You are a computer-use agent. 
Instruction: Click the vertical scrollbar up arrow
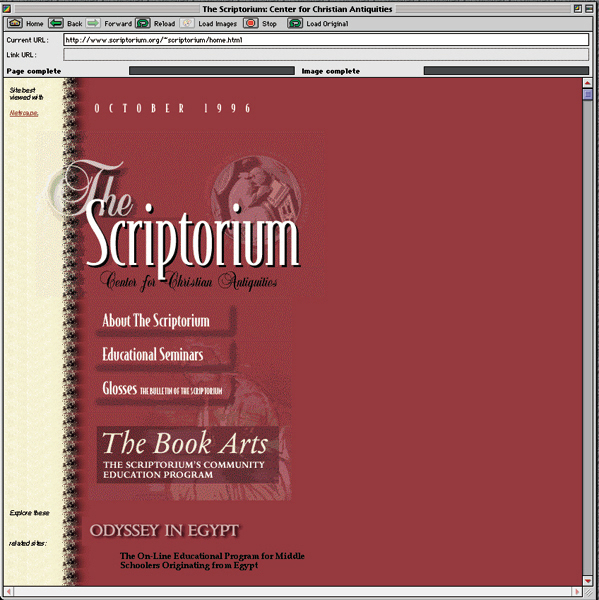click(588, 83)
